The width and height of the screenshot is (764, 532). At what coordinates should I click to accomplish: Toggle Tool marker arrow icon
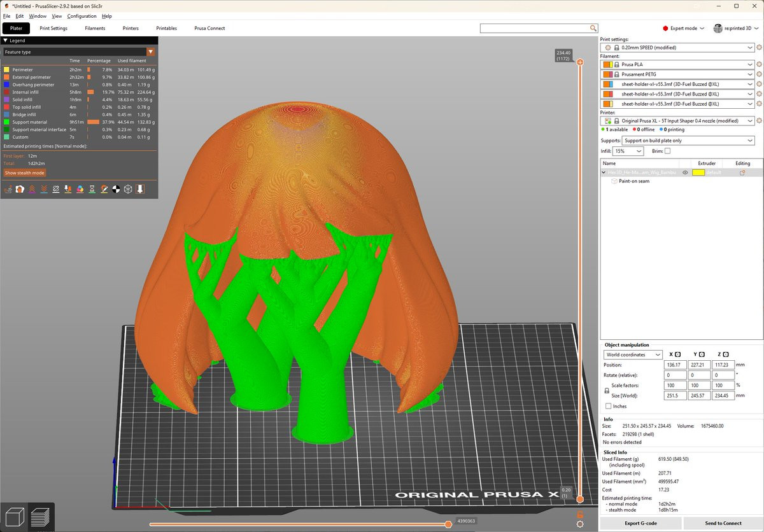coord(140,189)
